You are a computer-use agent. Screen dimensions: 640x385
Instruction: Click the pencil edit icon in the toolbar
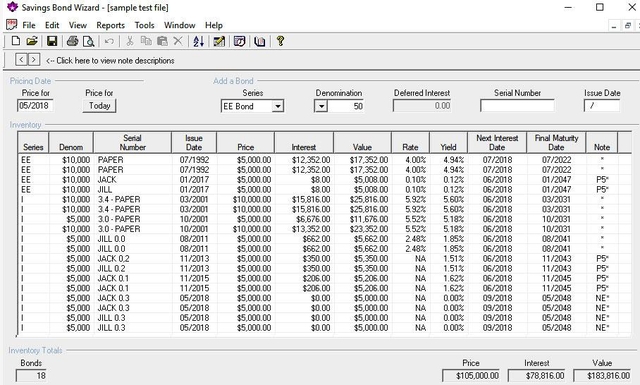click(219, 41)
